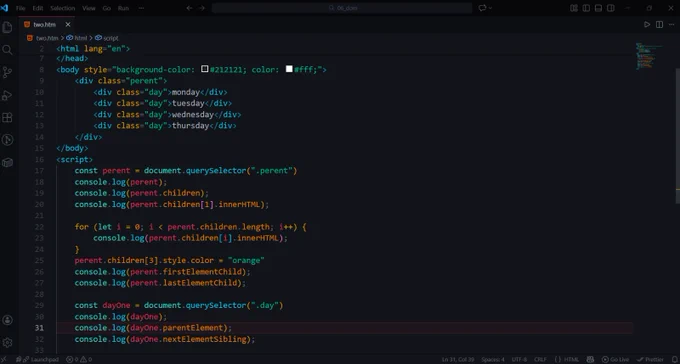Screen dimensions: 680x364
Task: Open the Search view in activity bar
Action: pyautogui.click(x=7, y=50)
